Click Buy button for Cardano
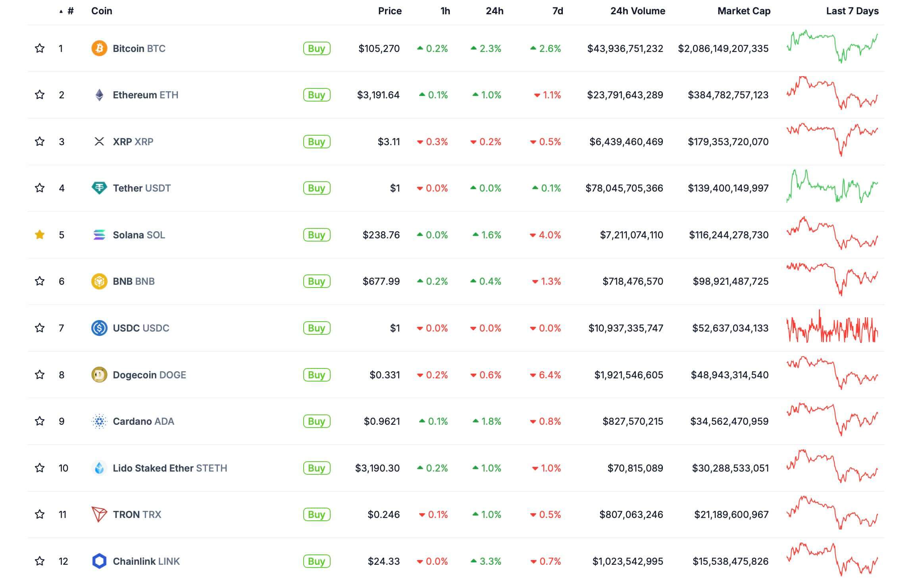 [x=317, y=421]
